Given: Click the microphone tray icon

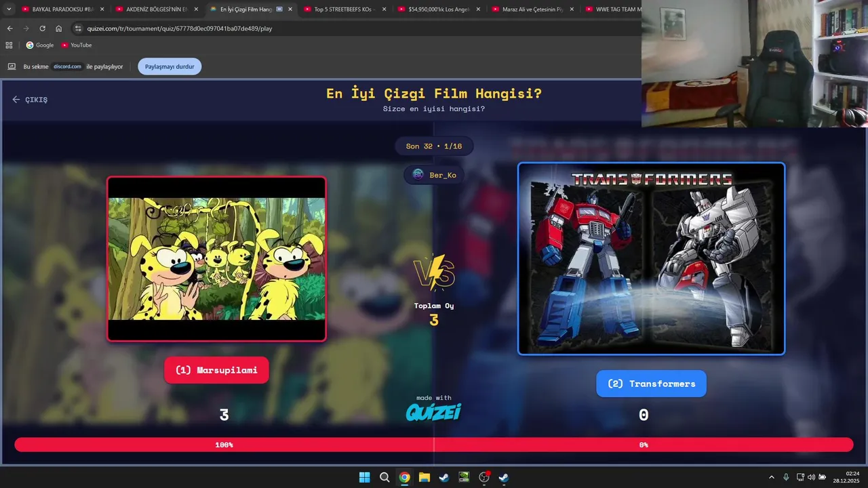Looking at the screenshot, I should [x=786, y=477].
